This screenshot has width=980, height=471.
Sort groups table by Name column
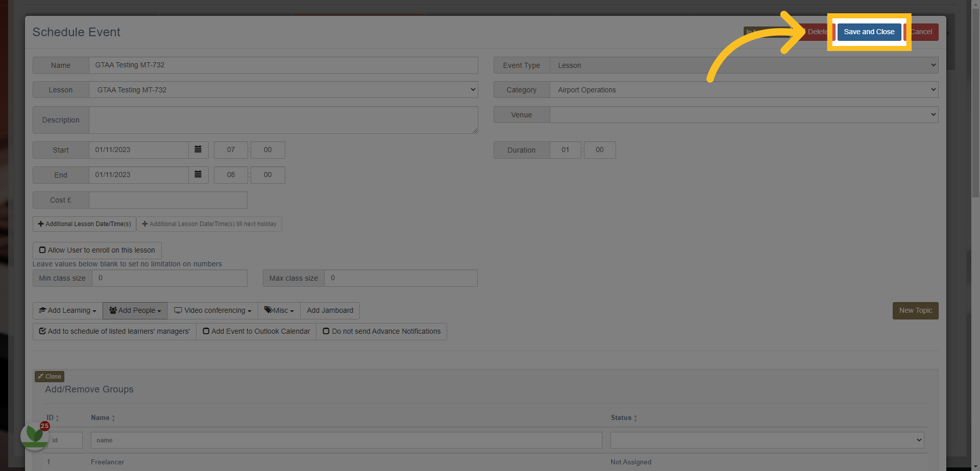tap(103, 418)
